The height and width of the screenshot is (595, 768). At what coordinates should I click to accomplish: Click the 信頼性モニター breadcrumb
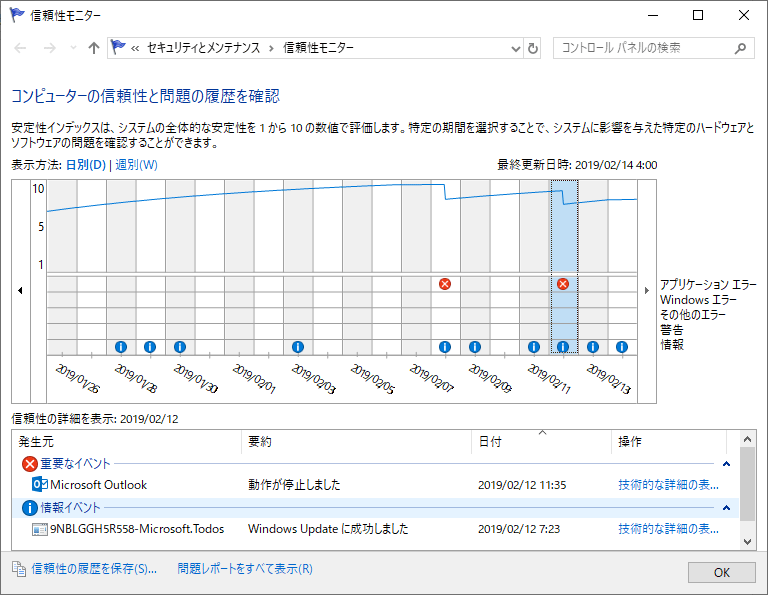point(318,48)
